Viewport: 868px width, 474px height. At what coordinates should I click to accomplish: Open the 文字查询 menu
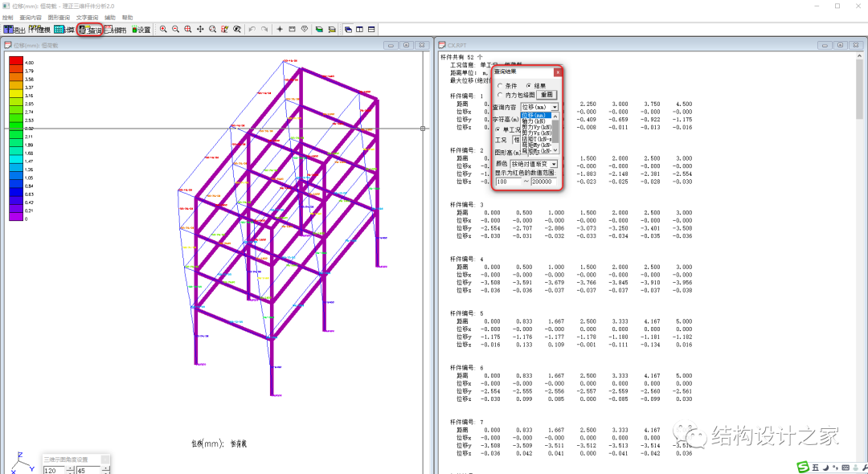tap(87, 18)
